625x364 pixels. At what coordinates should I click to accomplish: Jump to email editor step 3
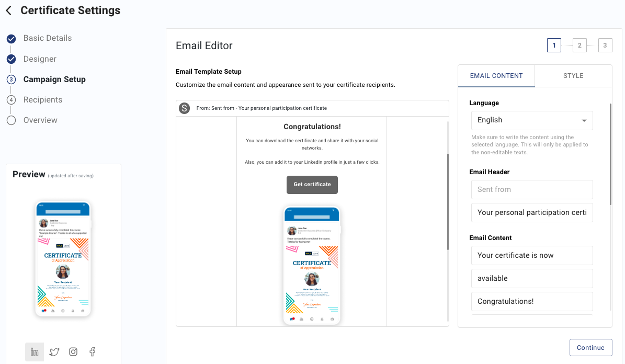coord(605,45)
